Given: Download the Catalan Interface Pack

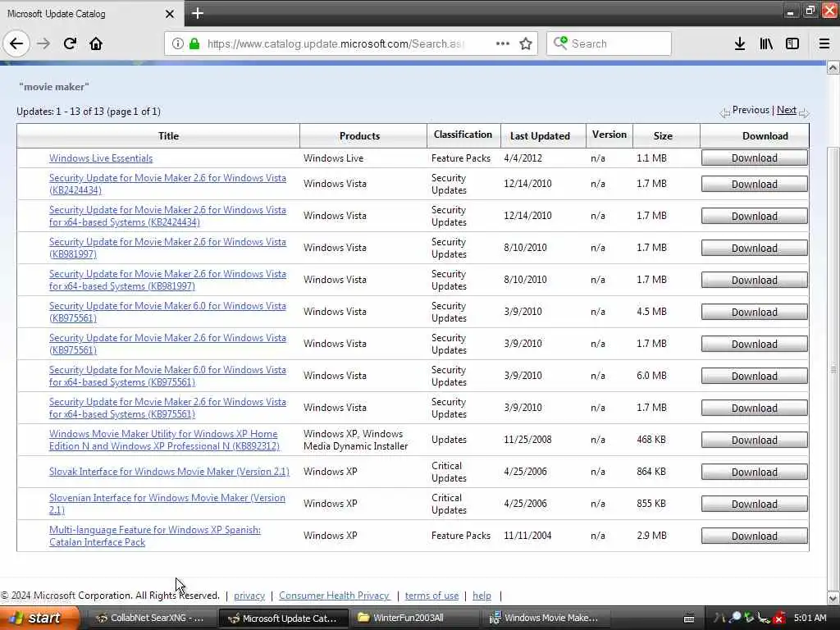Looking at the screenshot, I should (x=755, y=536).
